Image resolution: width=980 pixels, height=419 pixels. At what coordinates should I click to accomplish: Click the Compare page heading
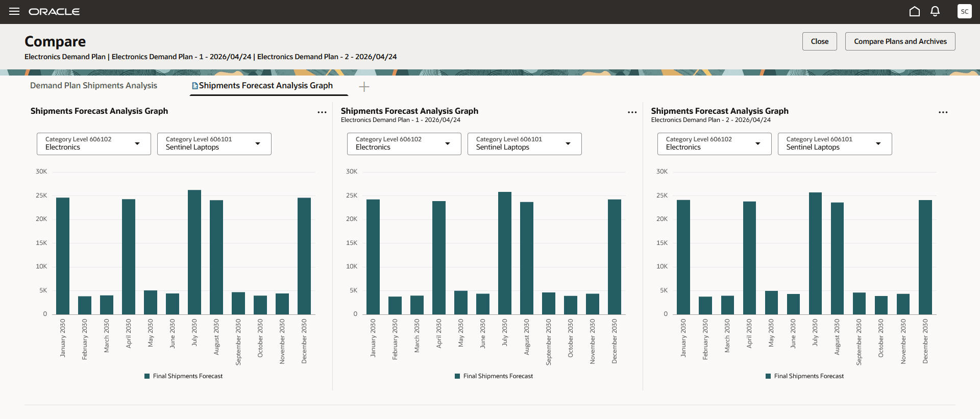tap(55, 41)
